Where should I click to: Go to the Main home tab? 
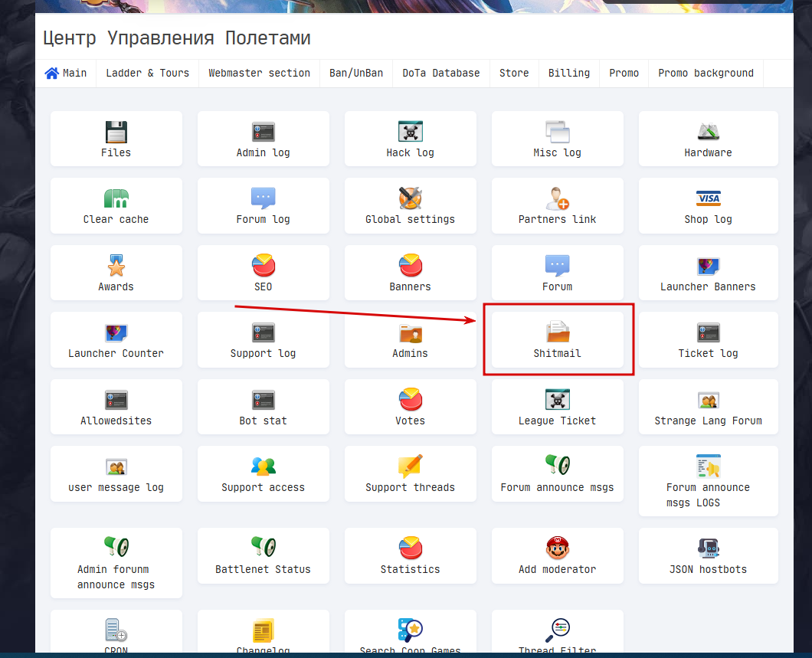point(66,74)
